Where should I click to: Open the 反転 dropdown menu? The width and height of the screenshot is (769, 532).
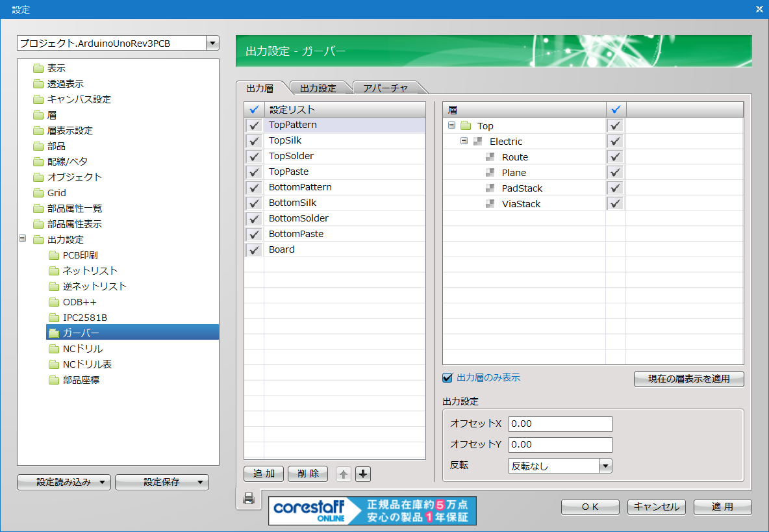coord(605,466)
